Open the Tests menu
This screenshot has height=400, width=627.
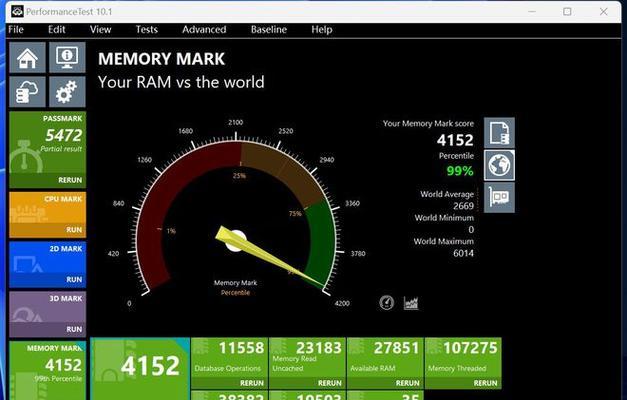click(147, 30)
